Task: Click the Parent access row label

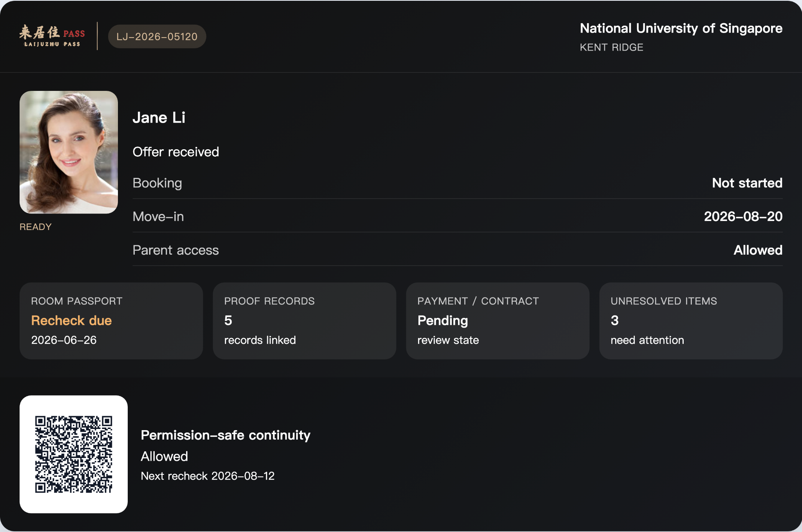Action: 176,250
